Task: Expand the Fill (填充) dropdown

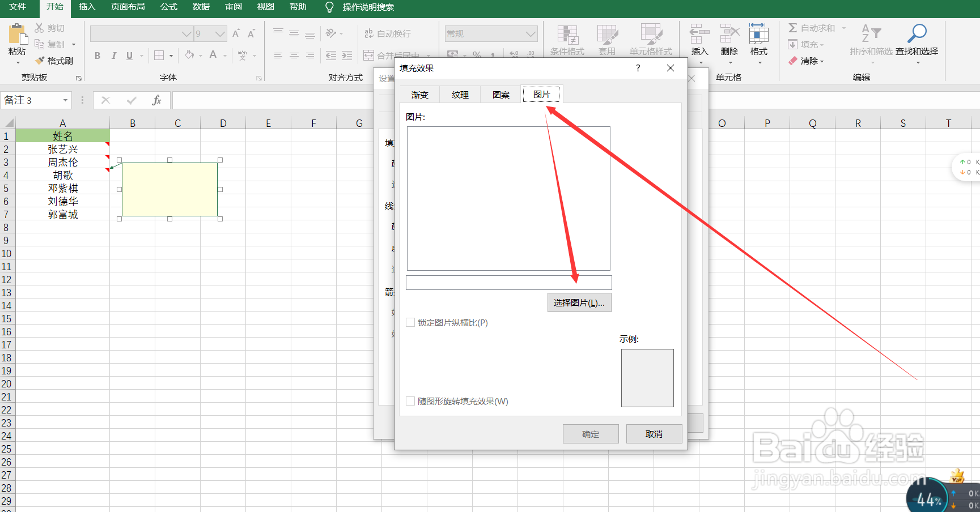Action: (822, 45)
